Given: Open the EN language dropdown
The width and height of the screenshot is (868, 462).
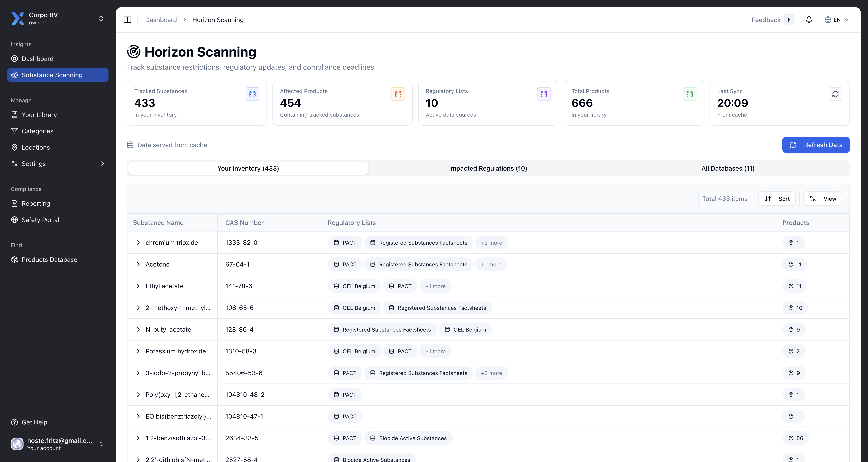Looking at the screenshot, I should point(837,20).
